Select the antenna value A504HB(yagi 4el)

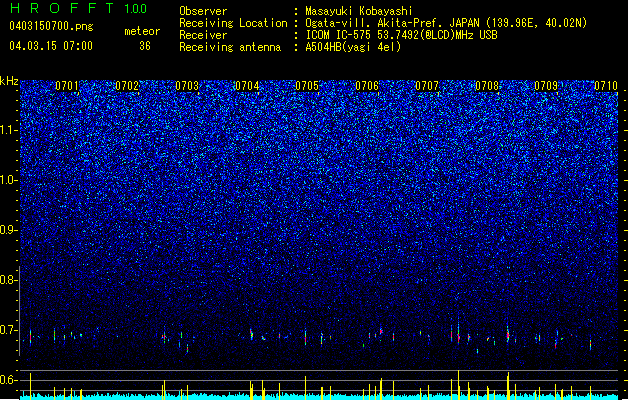coord(353,47)
